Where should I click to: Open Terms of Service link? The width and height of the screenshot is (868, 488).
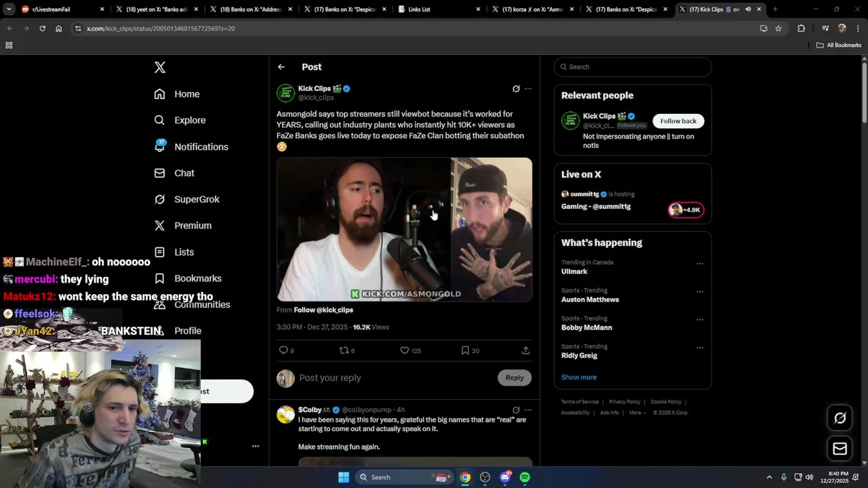(580, 402)
